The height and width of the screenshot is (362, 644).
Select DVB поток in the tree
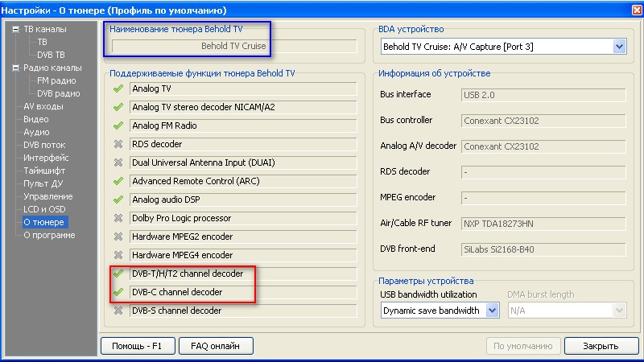point(44,145)
